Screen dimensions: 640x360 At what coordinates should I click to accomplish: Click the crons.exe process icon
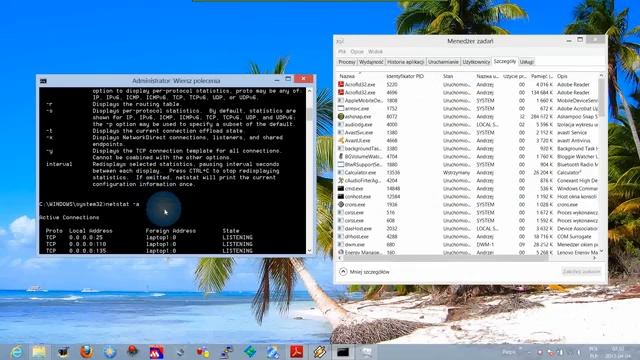coord(341,204)
